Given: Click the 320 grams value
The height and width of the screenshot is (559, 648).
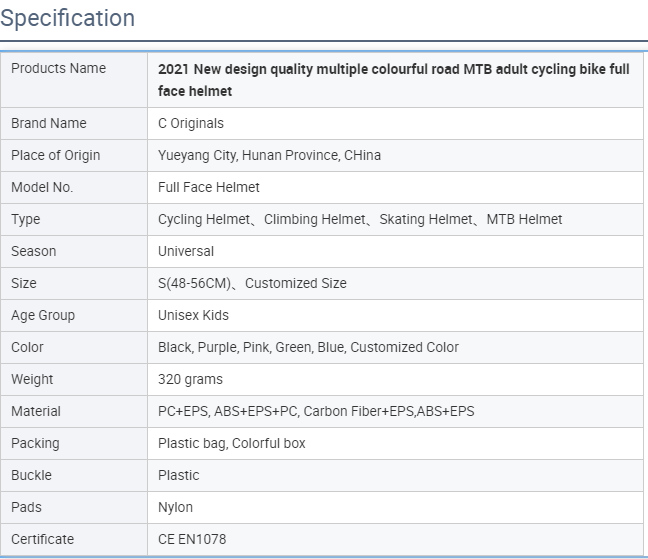Looking at the screenshot, I should click(190, 379).
